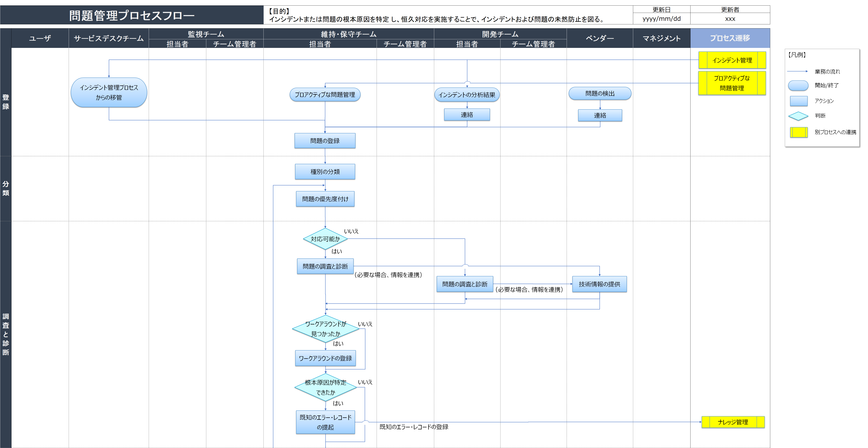Select the アクション legend rectangle

pyautogui.click(x=799, y=101)
